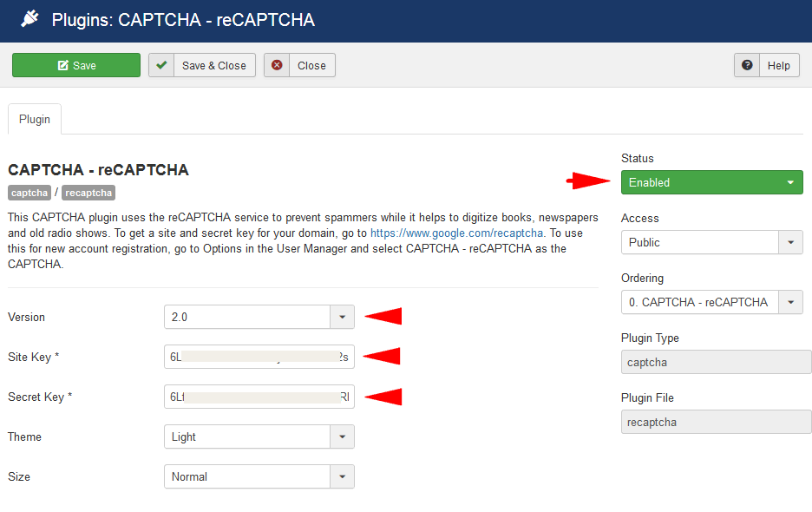Click the Status label
Viewport: 812px width, 512px height.
(638, 159)
